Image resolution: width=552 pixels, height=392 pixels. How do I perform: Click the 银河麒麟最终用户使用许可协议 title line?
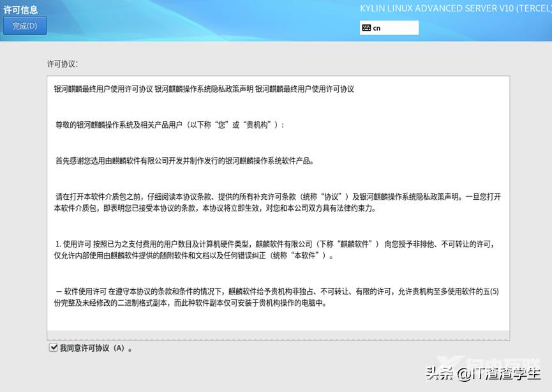coord(103,89)
